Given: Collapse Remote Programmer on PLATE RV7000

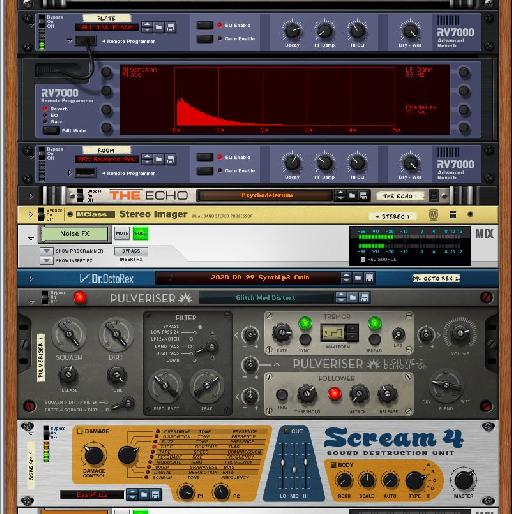Looking at the screenshot, I should pos(69,41).
